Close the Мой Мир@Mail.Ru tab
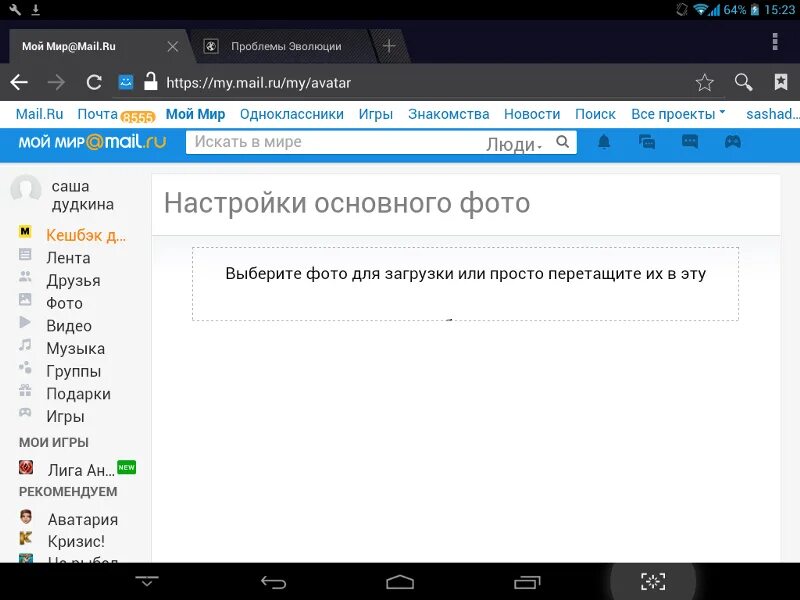 (173, 46)
